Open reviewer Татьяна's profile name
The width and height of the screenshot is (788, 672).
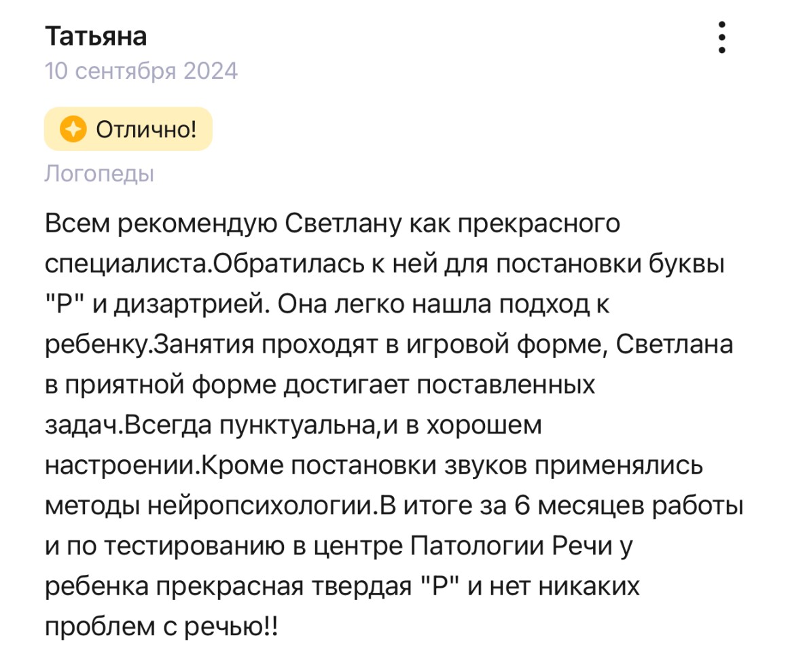(x=96, y=36)
